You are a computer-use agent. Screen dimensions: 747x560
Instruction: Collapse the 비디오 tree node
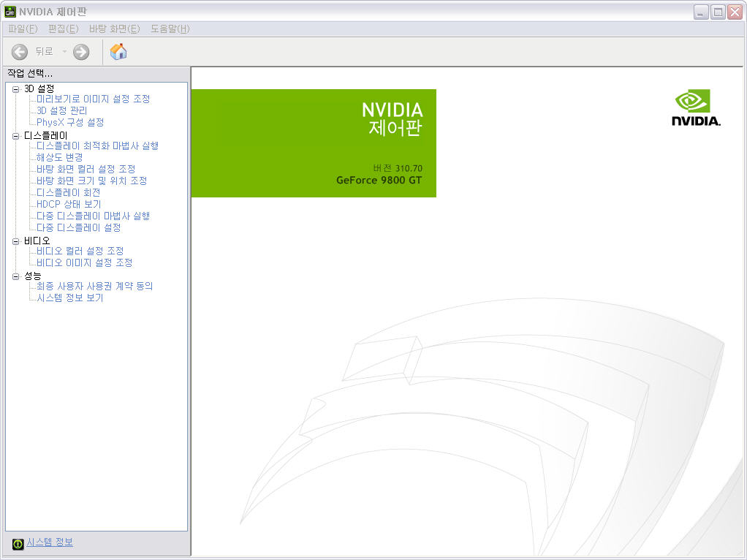coord(16,241)
